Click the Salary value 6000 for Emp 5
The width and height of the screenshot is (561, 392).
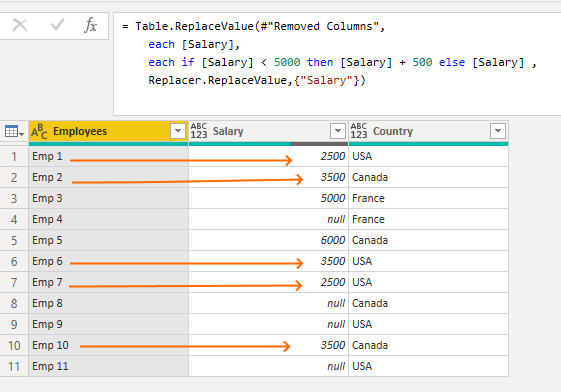pyautogui.click(x=268, y=240)
